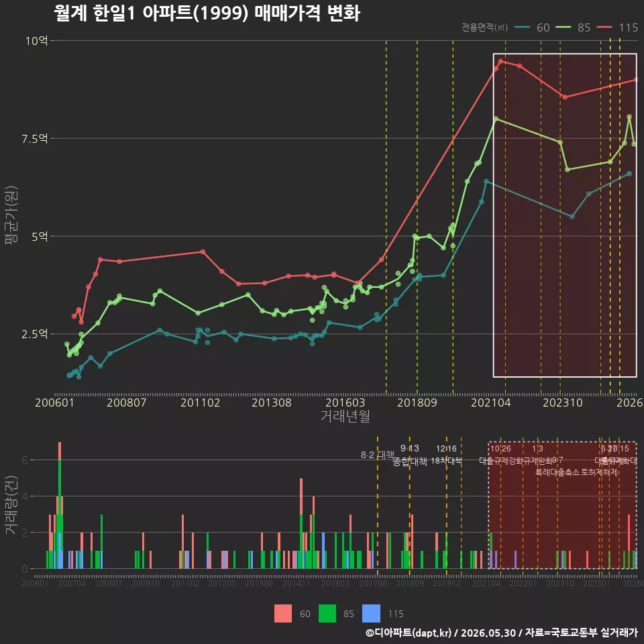The height and width of the screenshot is (644, 644).
Task: Click 200807 on the price chart axis
Action: click(x=127, y=402)
